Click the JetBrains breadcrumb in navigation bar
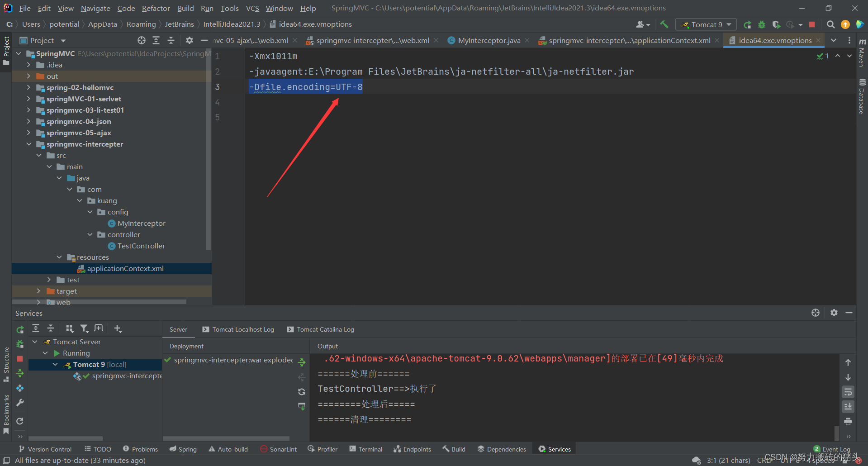Screen dimensions: 868x466 (x=179, y=24)
